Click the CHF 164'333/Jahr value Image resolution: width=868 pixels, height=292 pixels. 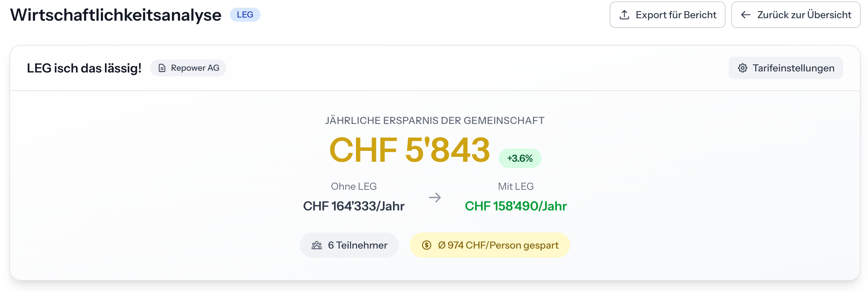pyautogui.click(x=353, y=206)
